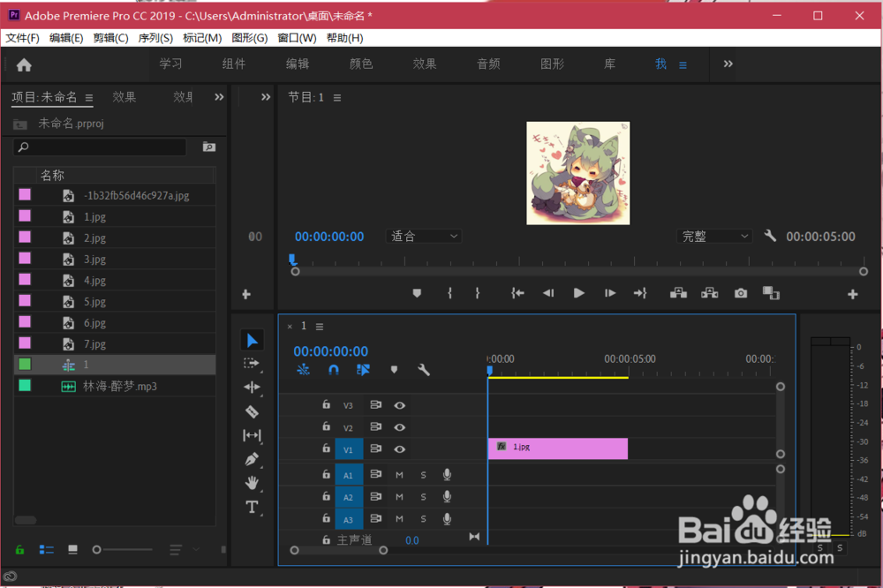
Task: Export frame with camera icon
Action: 741,293
